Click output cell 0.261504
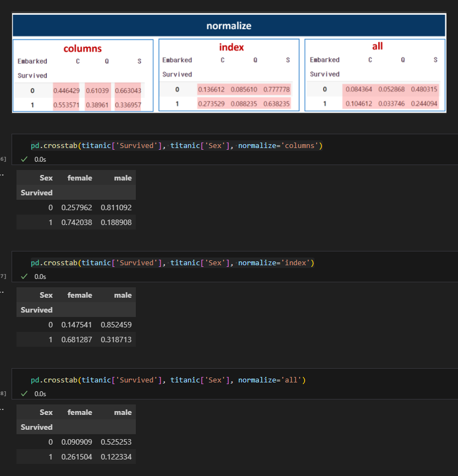This screenshot has height=476, width=458. click(x=77, y=457)
